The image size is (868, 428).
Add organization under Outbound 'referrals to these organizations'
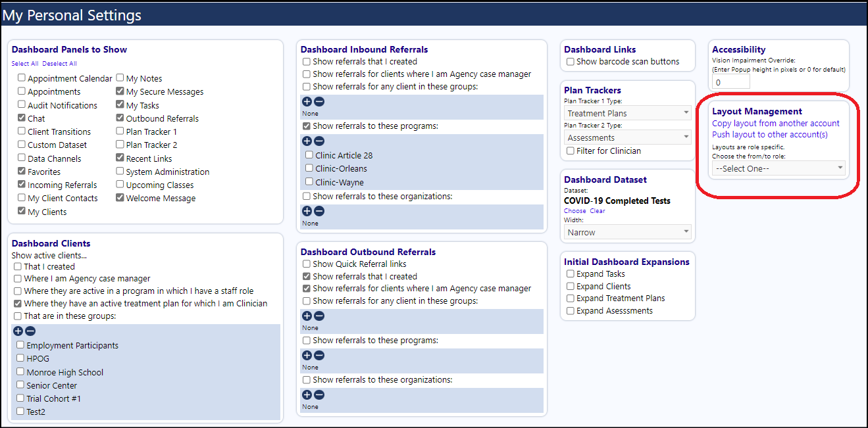click(x=307, y=395)
